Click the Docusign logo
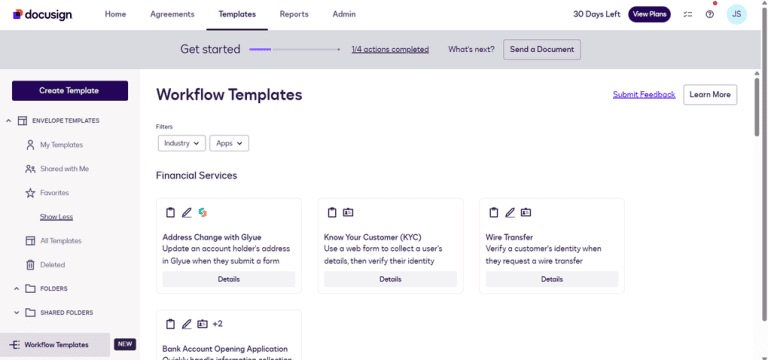The height and width of the screenshot is (360, 768). (x=42, y=14)
